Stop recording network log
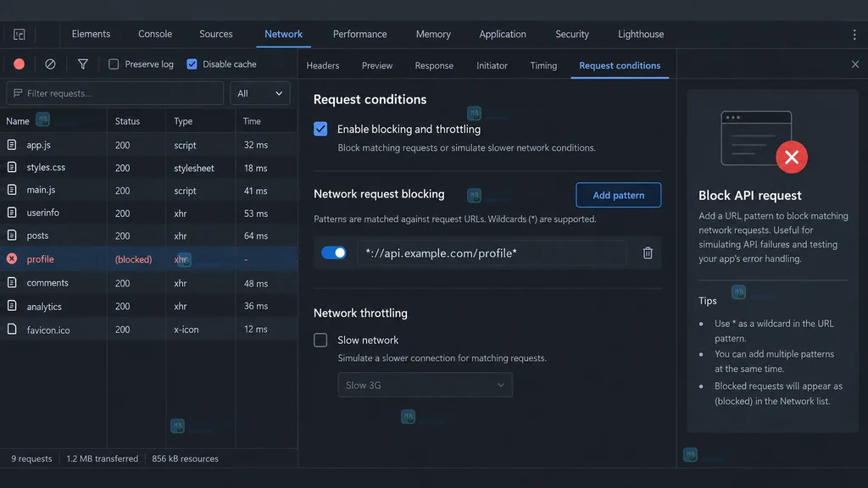The image size is (868, 488). [x=19, y=64]
